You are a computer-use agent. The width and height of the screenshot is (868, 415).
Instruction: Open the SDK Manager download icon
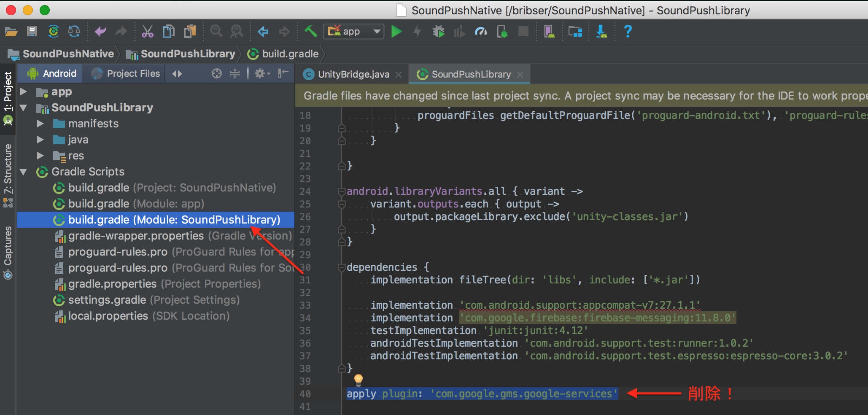[x=601, y=32]
